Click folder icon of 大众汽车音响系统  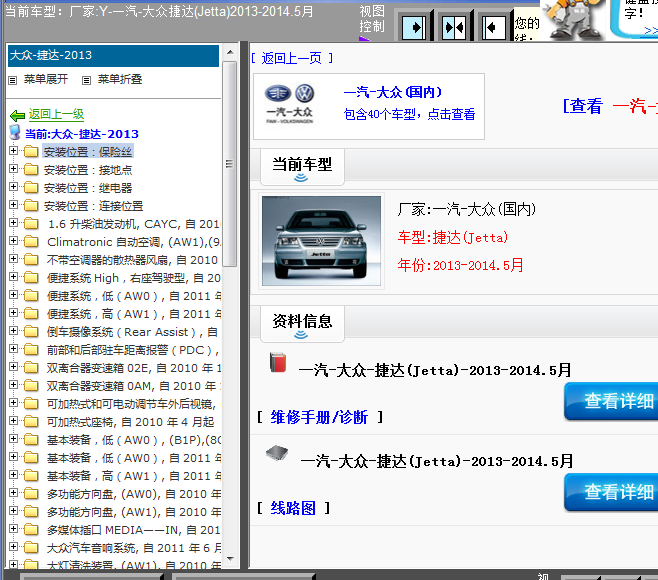click(31, 548)
